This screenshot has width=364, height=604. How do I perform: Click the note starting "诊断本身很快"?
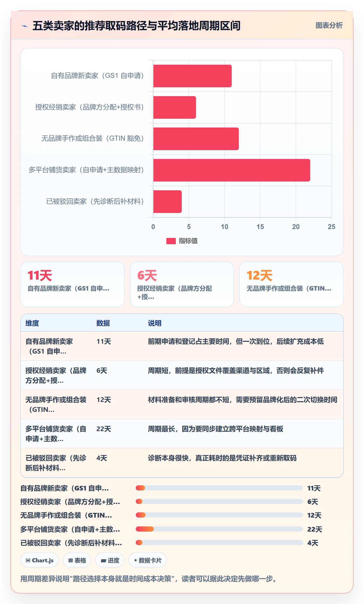(x=222, y=458)
